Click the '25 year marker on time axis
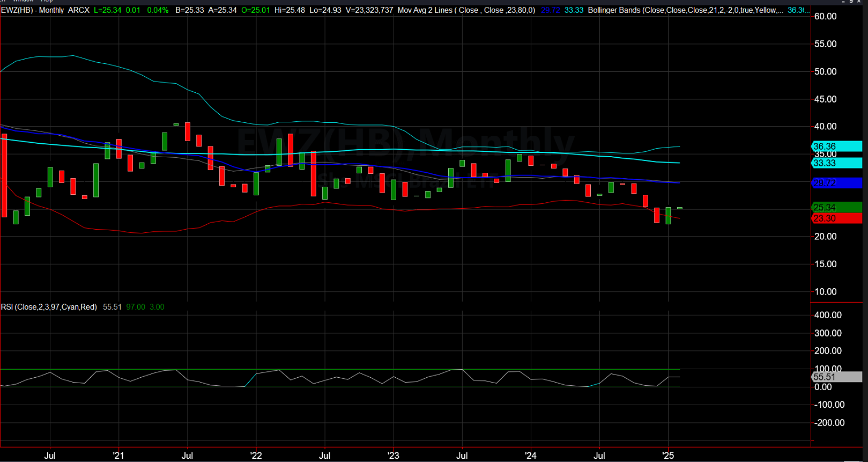The width and height of the screenshot is (868, 462). coord(668,456)
